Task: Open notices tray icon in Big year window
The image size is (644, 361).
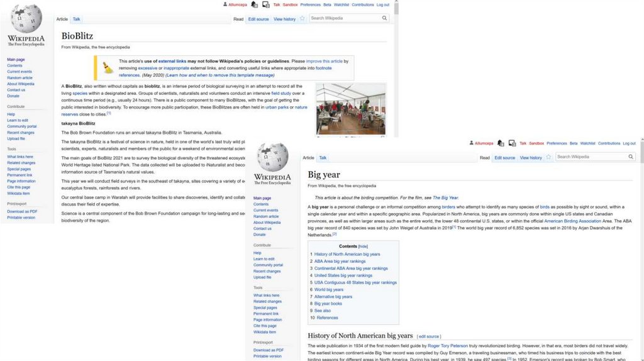Action: click(x=512, y=143)
